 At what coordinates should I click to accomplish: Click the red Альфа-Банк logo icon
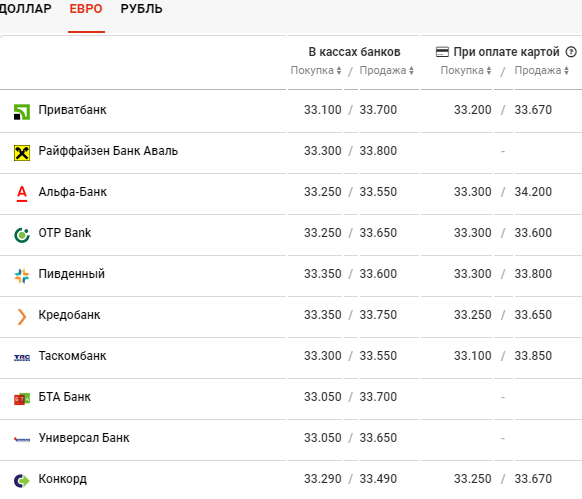[x=22, y=194]
